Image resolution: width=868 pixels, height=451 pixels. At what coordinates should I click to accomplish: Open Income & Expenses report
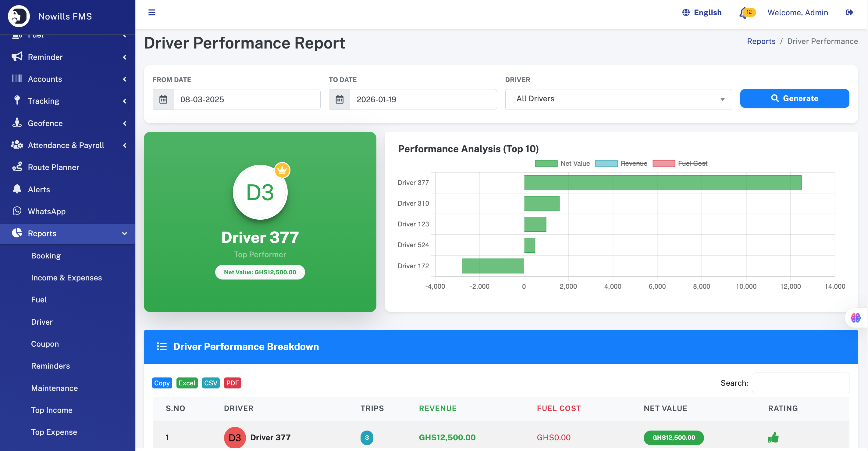click(66, 278)
